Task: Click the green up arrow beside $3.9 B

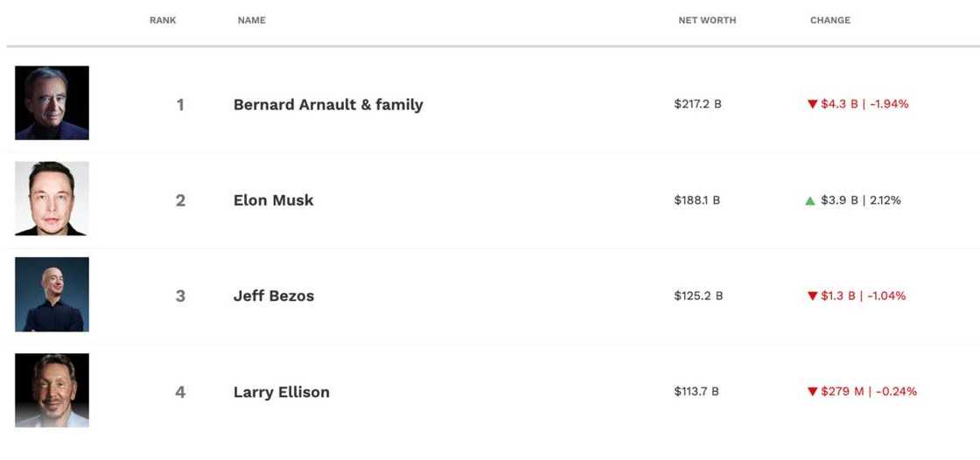Action: (x=810, y=201)
